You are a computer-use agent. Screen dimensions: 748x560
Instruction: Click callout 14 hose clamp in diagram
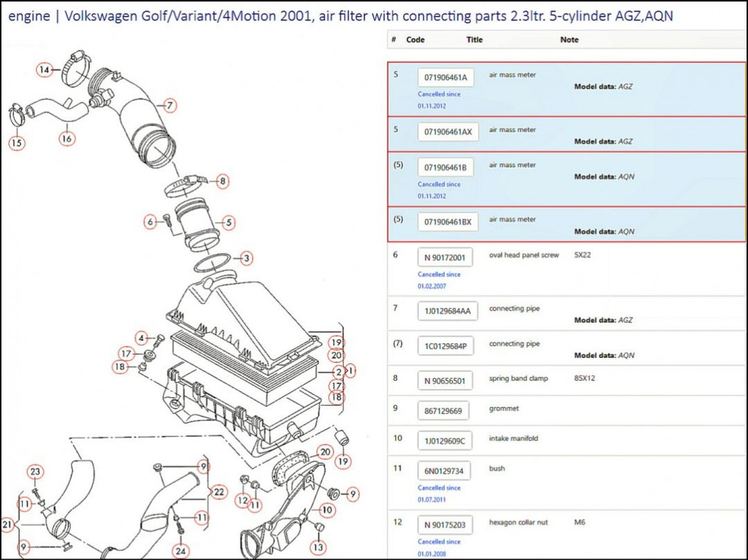[44, 70]
